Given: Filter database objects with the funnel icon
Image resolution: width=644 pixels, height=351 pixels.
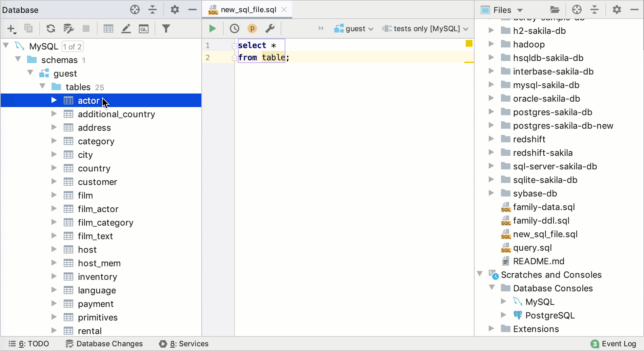Looking at the screenshot, I should (166, 28).
